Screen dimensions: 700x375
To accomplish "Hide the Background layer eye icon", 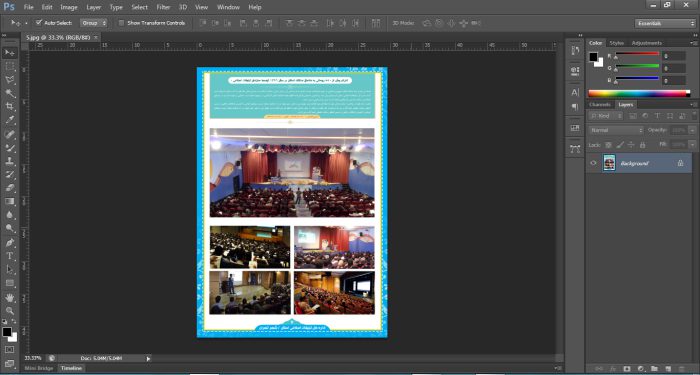I will point(593,163).
